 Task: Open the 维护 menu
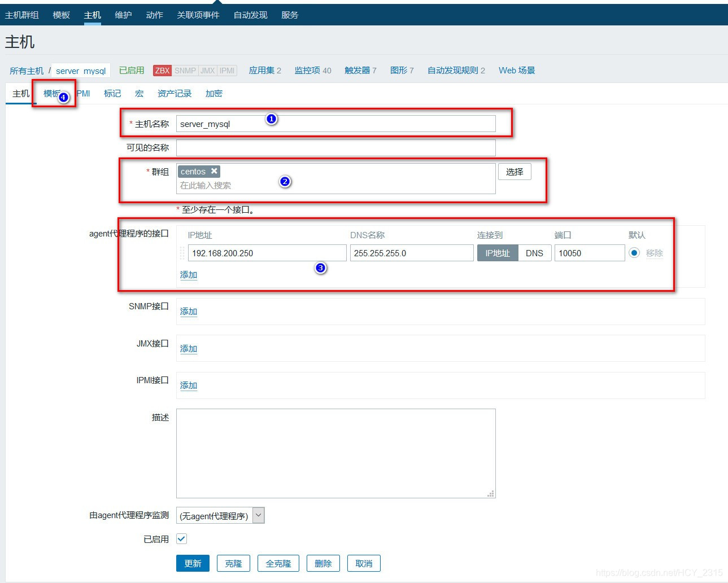[123, 15]
